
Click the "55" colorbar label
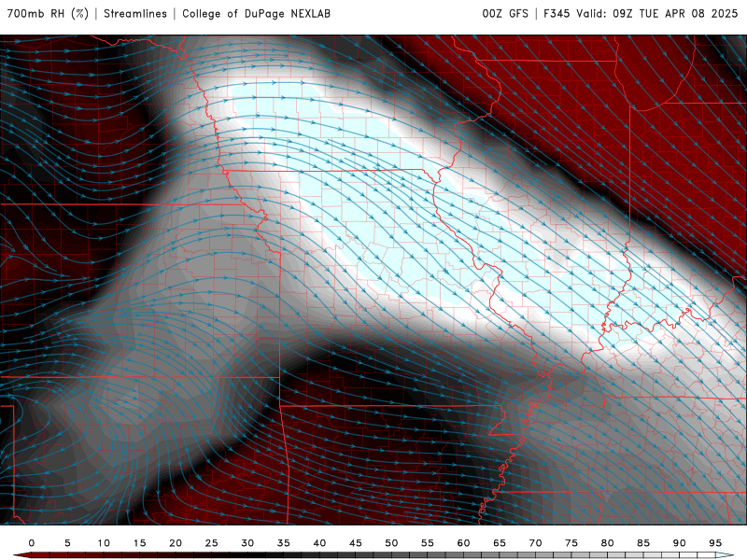[428, 543]
